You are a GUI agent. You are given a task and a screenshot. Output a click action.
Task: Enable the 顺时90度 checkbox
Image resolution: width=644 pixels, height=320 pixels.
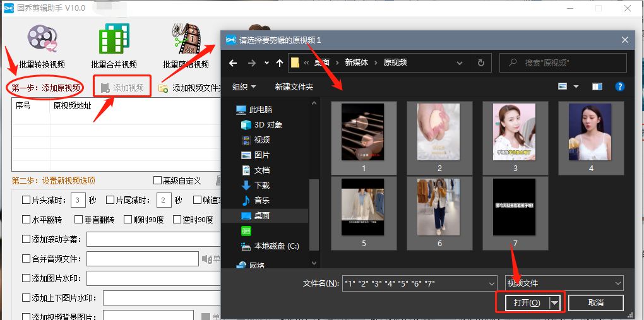click(x=128, y=220)
